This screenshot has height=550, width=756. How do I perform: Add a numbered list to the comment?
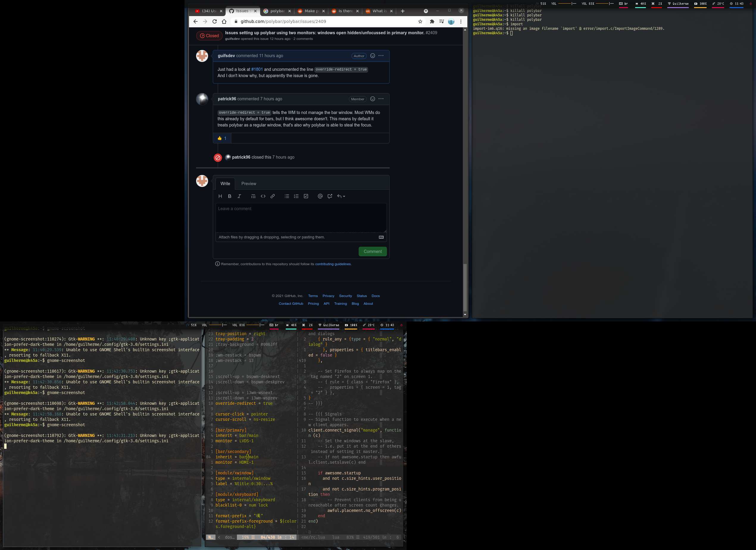296,196
